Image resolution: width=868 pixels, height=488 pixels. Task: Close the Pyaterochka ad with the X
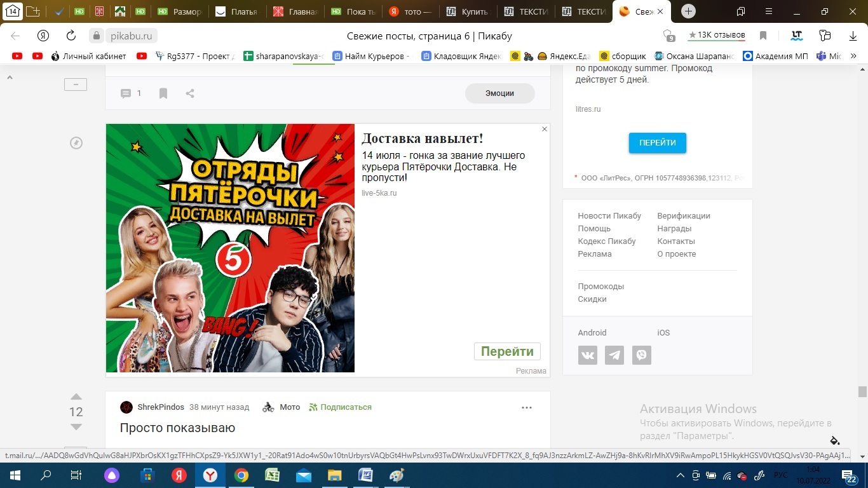545,129
